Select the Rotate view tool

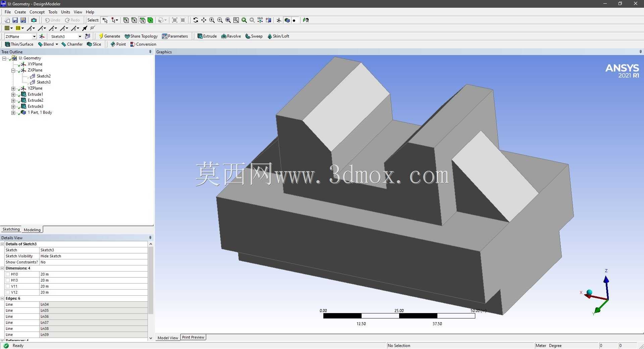coord(196,20)
